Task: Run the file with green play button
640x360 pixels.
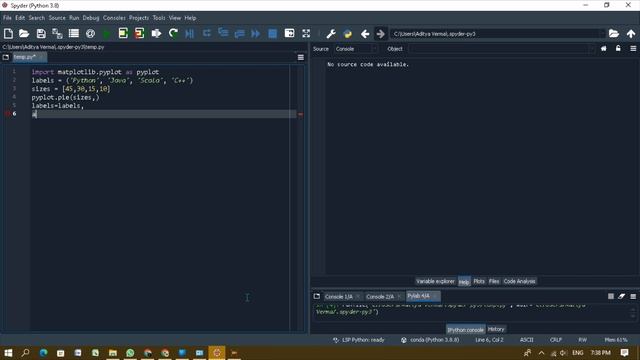Action: click(x=107, y=33)
